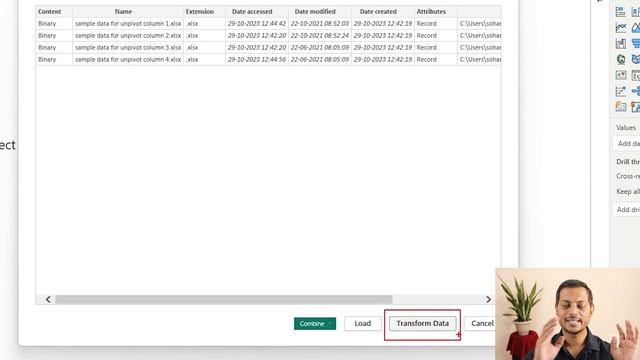Viewport: 640px width, 360px height.
Task: Click the Load button
Action: [362, 323]
